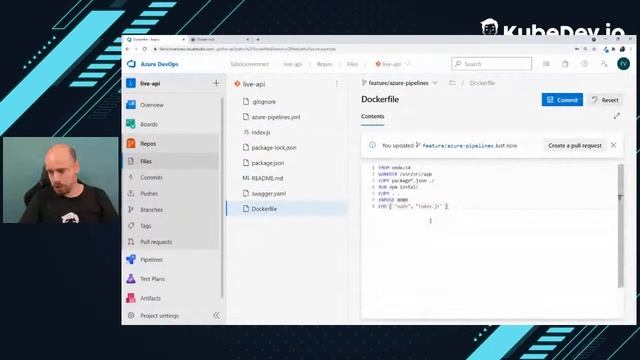Click the live-api project tile icon
This screenshot has height=360, width=640.
pos(131,83)
